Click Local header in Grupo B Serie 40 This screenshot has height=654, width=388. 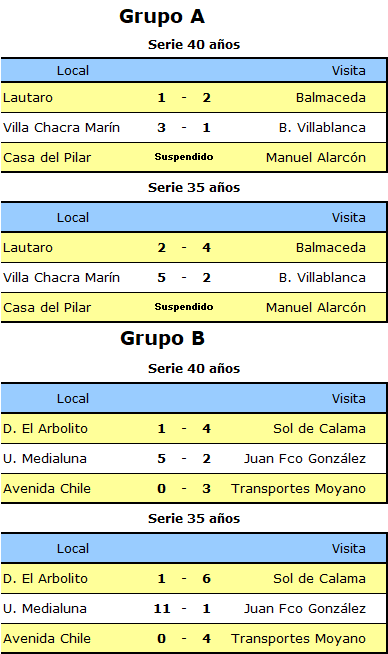click(x=73, y=399)
